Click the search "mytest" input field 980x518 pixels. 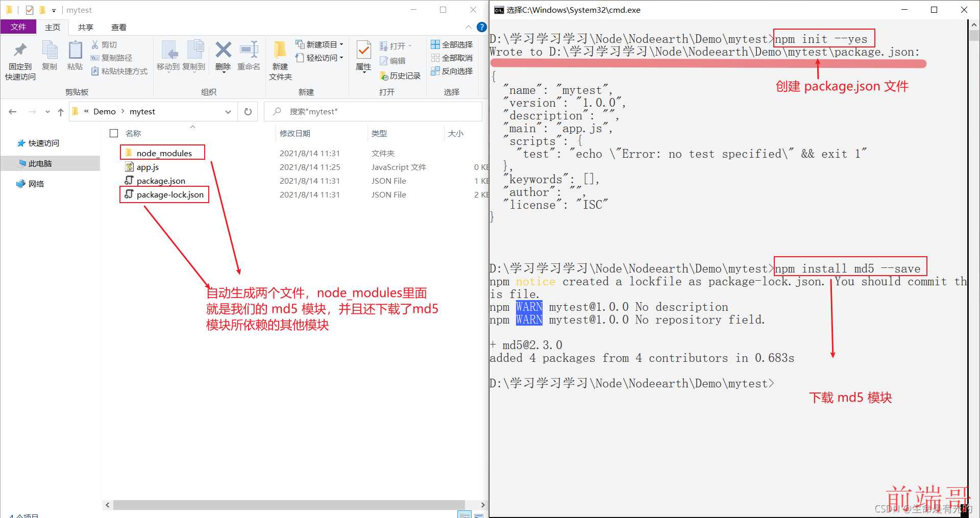tap(374, 112)
